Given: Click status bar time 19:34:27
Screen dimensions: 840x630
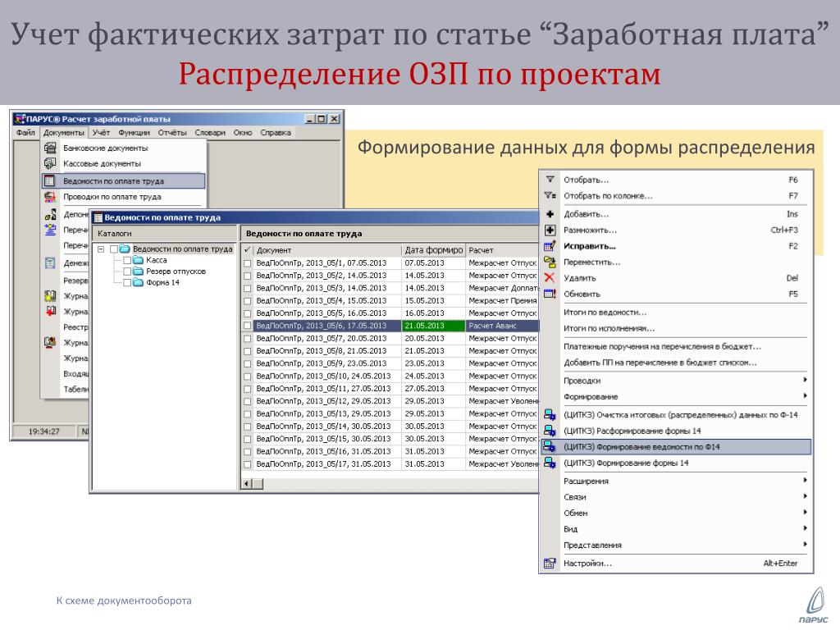Looking at the screenshot, I should click(x=44, y=431).
